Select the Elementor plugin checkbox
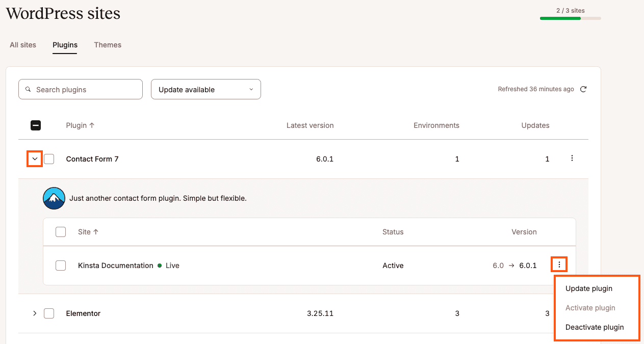 tap(49, 313)
